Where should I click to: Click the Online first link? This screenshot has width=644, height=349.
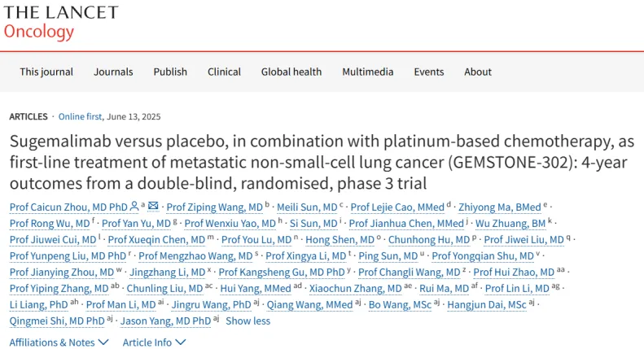[x=81, y=117]
